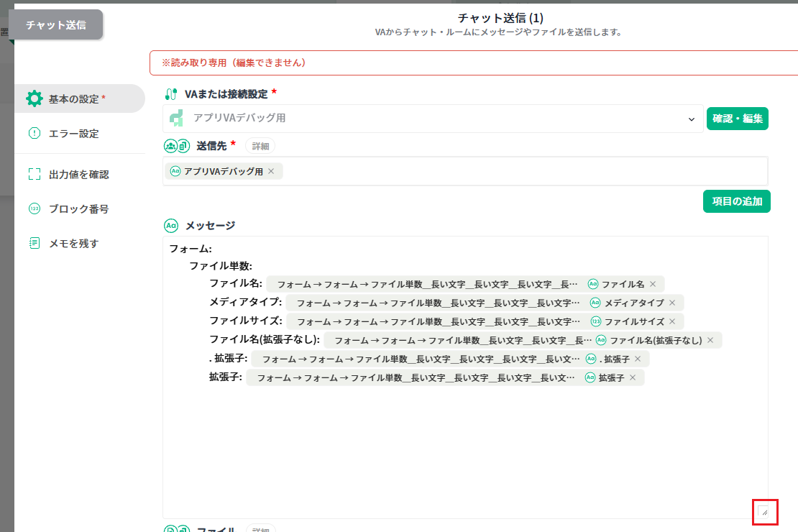Open 送信先 詳細 details

click(x=260, y=146)
